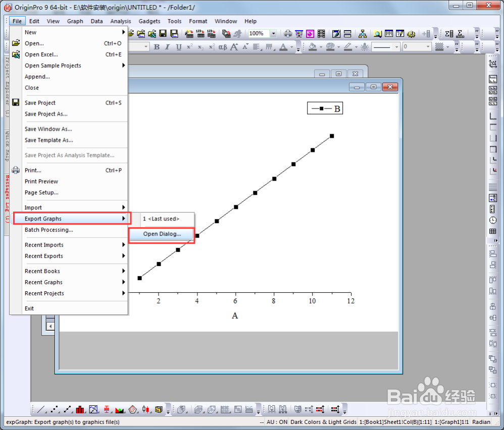This screenshot has height=430, width=504.
Task: Click the gear settings toolbar icon
Action: point(411,33)
